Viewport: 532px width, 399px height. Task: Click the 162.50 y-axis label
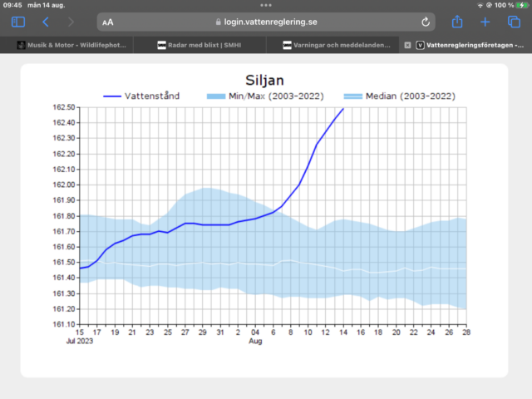pos(64,107)
